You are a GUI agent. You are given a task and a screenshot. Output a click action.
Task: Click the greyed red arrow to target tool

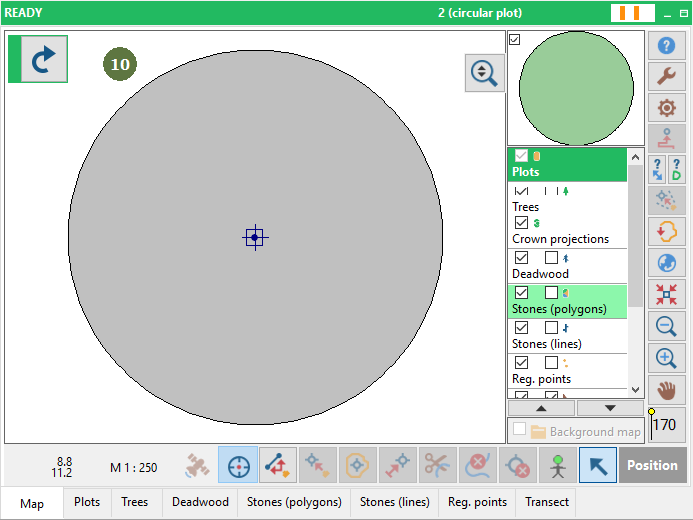pyautogui.click(x=398, y=465)
